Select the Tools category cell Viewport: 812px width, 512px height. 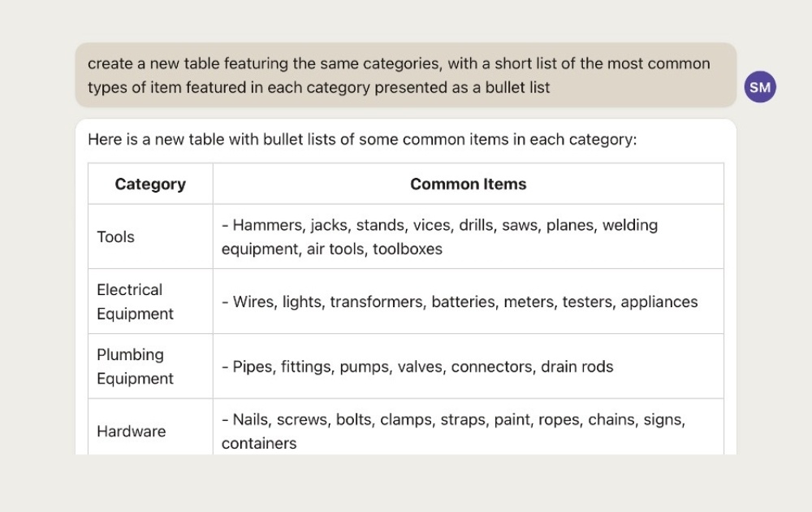[x=150, y=236]
